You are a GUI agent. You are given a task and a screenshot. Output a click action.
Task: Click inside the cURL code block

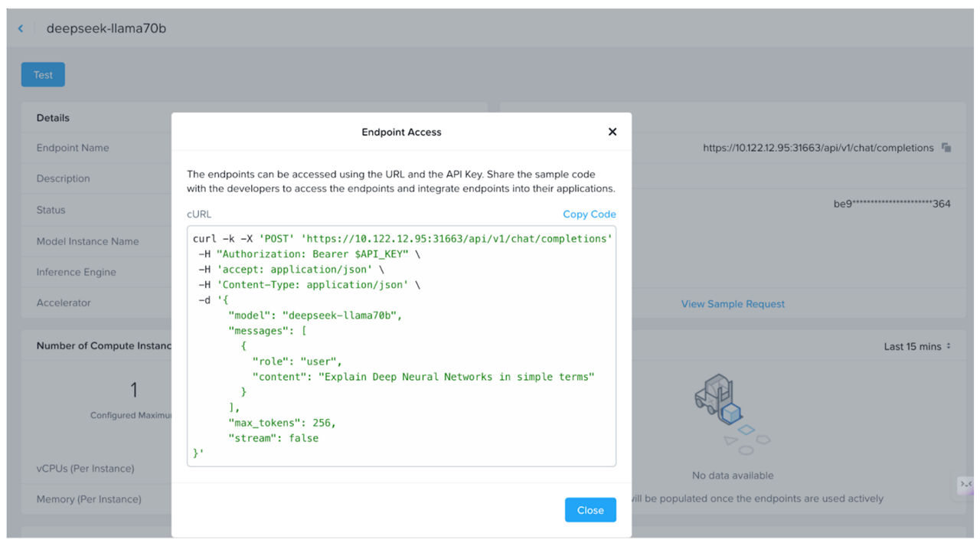402,345
